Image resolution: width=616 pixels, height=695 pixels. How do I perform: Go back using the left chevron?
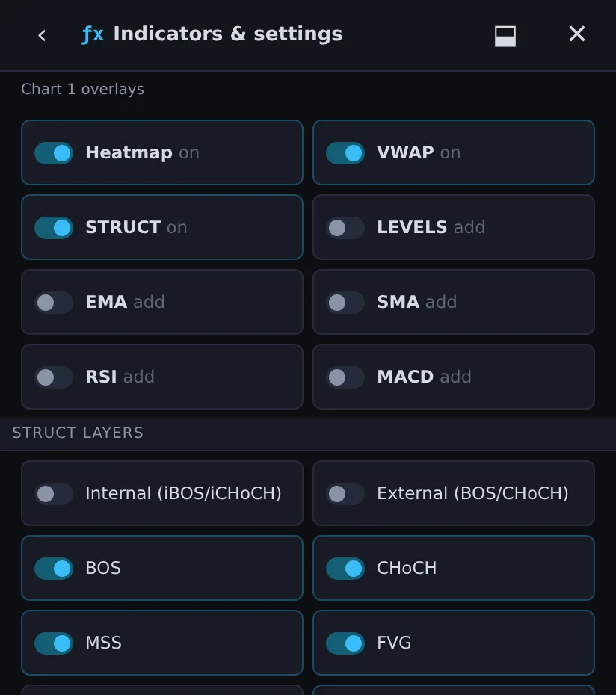pos(42,35)
